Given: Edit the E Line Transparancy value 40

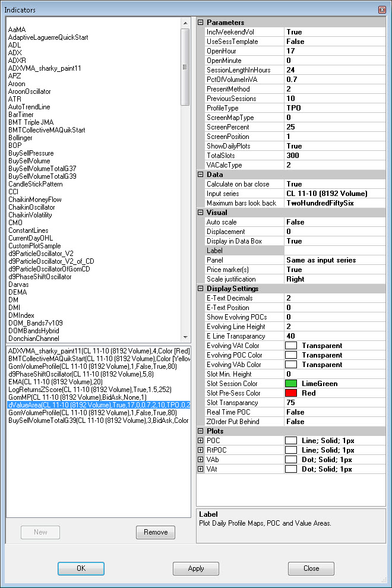Looking at the screenshot, I should [335, 336].
